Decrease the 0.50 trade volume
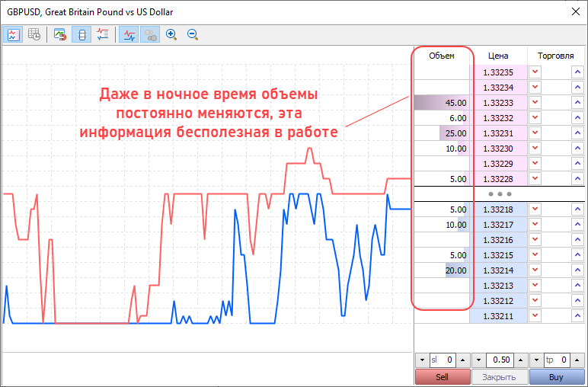 click(478, 360)
